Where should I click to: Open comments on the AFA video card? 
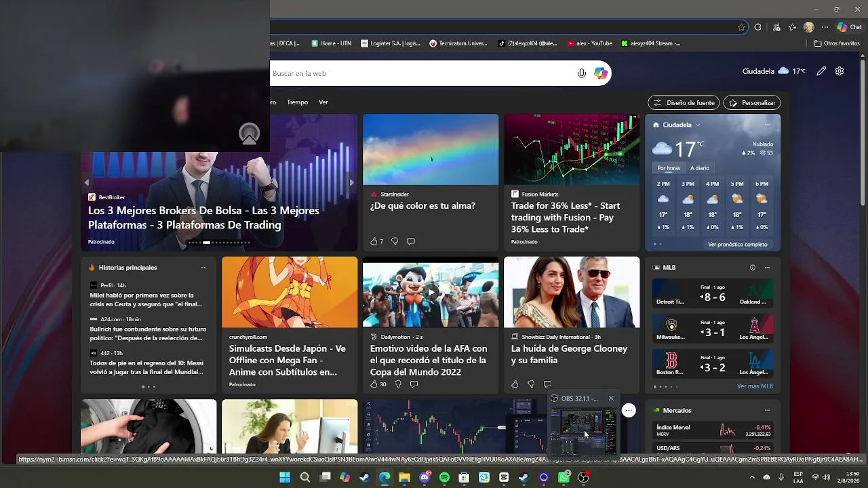(x=414, y=384)
